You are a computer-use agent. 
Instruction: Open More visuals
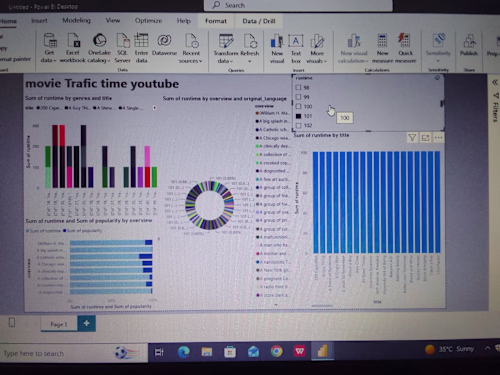(317, 48)
